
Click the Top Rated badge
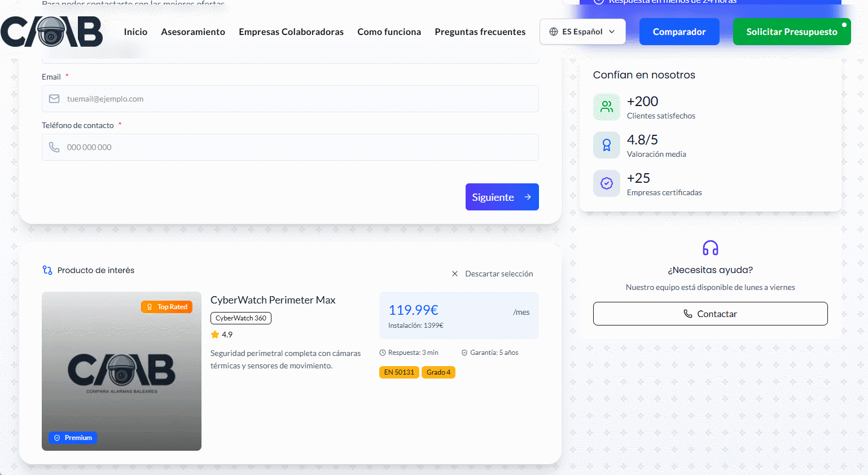(x=167, y=307)
